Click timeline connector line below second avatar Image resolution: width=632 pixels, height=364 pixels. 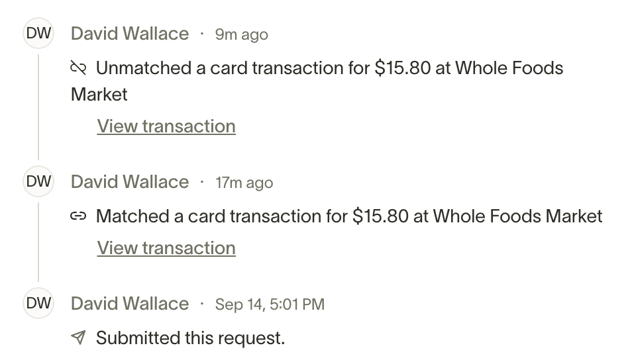(x=38, y=242)
